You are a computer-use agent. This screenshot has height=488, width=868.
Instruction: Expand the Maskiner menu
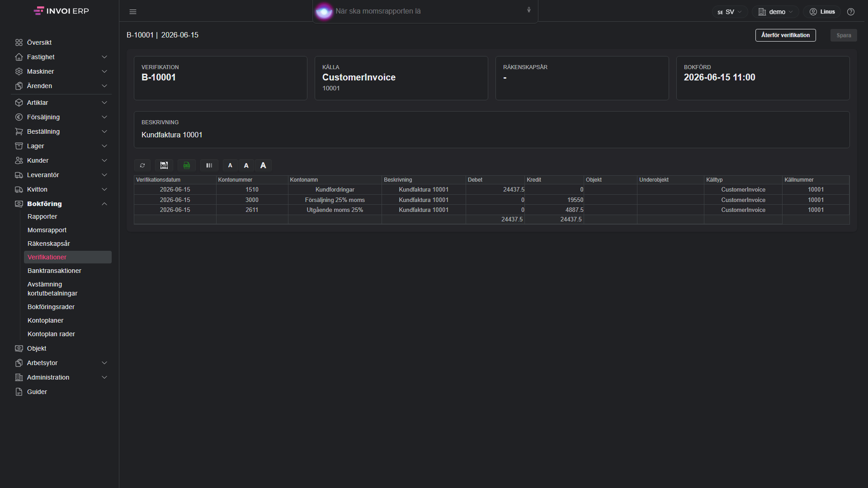(x=61, y=71)
